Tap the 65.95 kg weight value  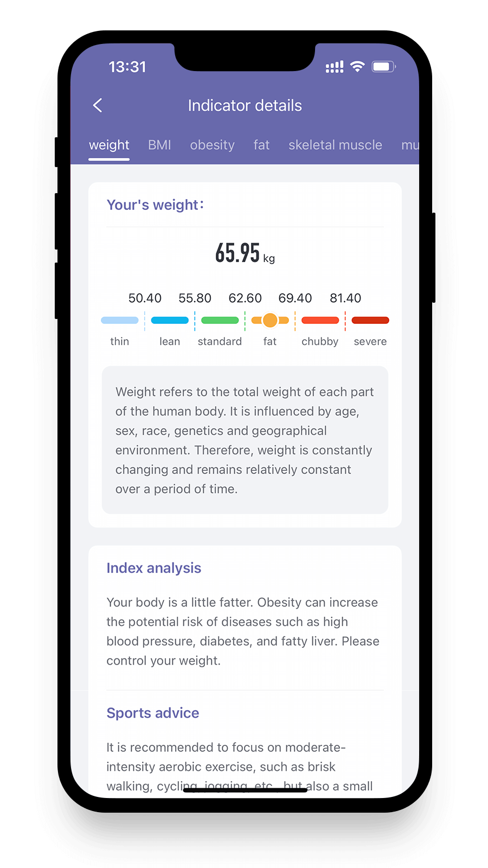tap(245, 253)
